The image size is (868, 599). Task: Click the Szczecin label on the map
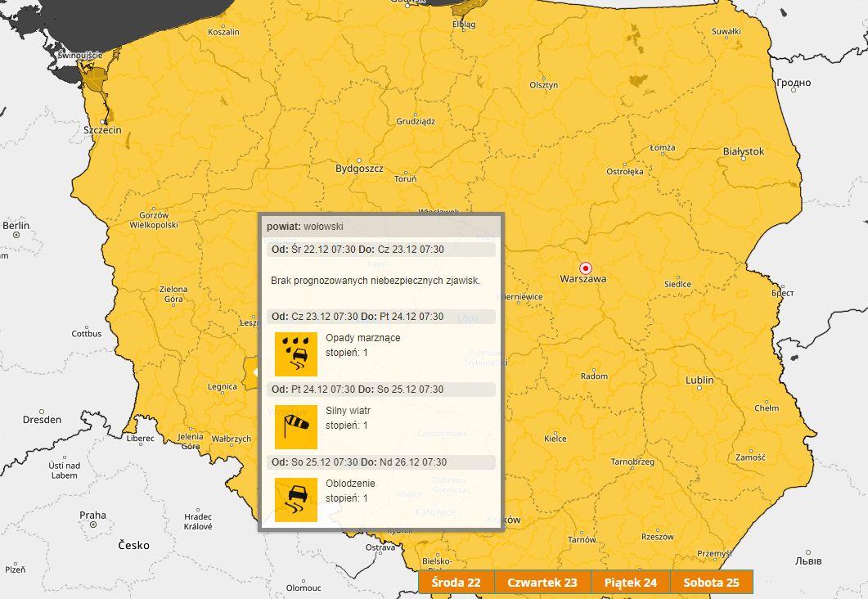point(102,130)
